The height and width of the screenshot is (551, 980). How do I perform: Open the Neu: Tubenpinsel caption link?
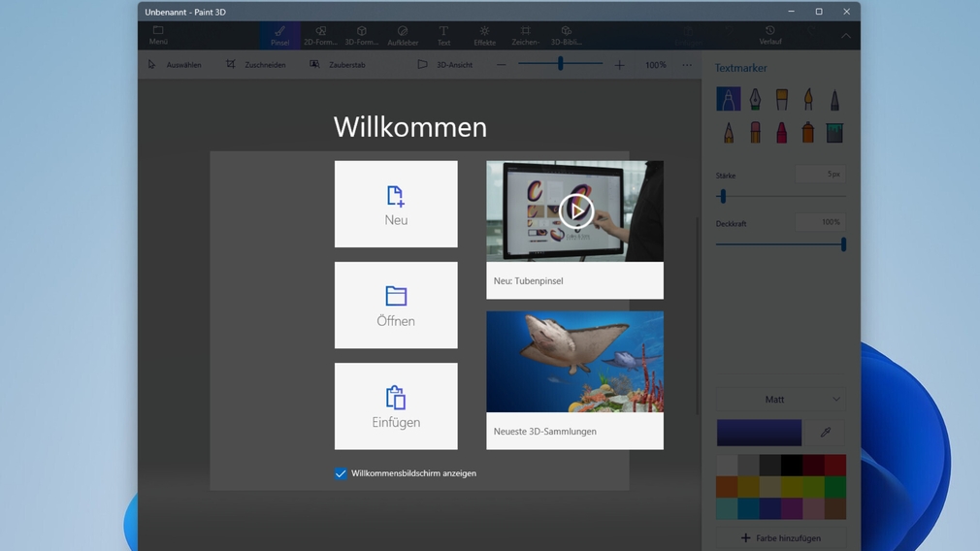[x=528, y=281]
